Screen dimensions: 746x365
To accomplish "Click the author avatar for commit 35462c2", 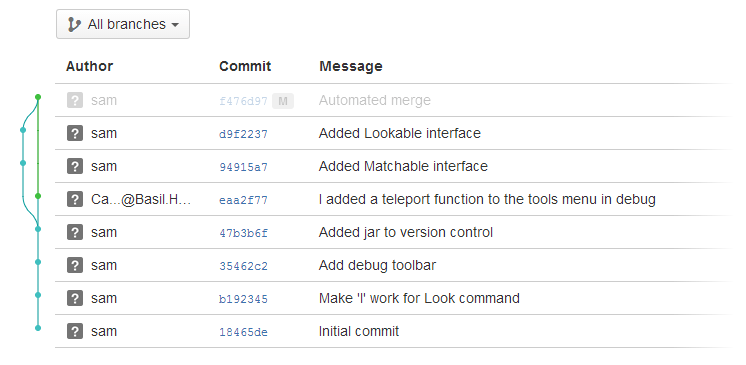I will 75,265.
